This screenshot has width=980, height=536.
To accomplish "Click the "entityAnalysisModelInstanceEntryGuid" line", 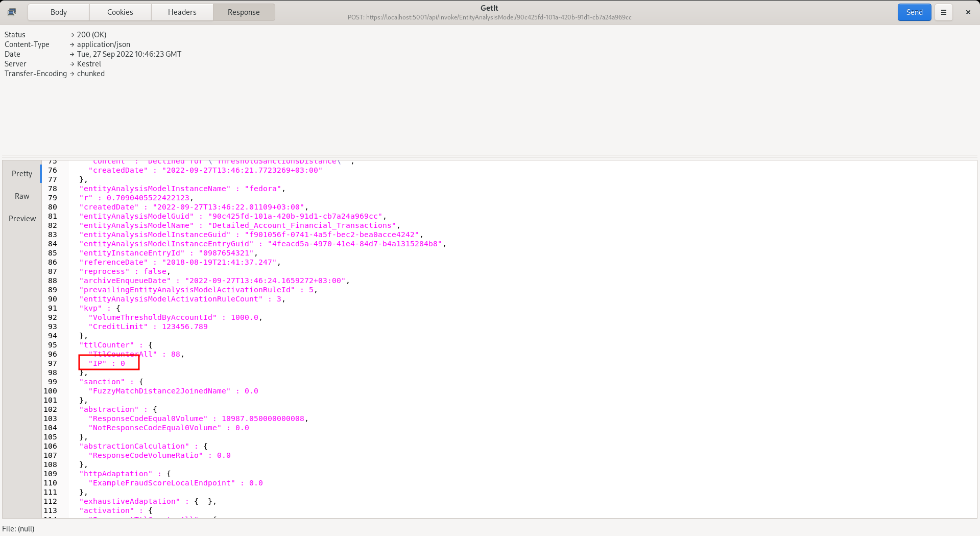I will (x=263, y=244).
